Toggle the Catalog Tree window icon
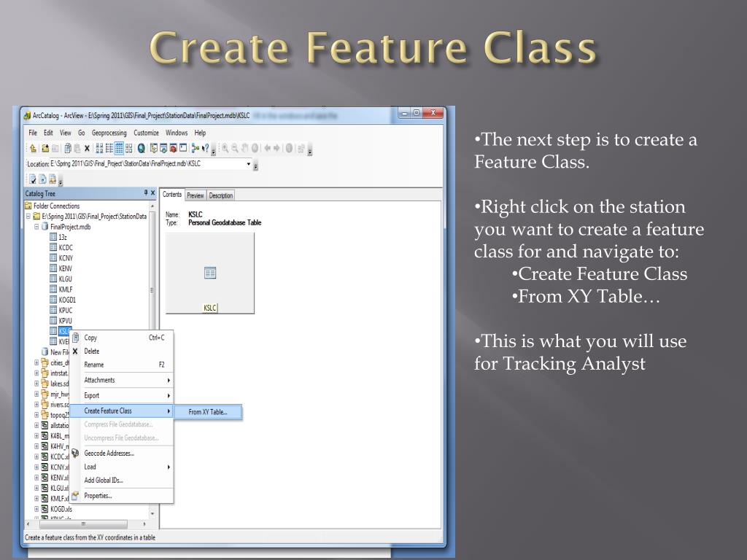The width and height of the screenshot is (747, 560). 153,149
